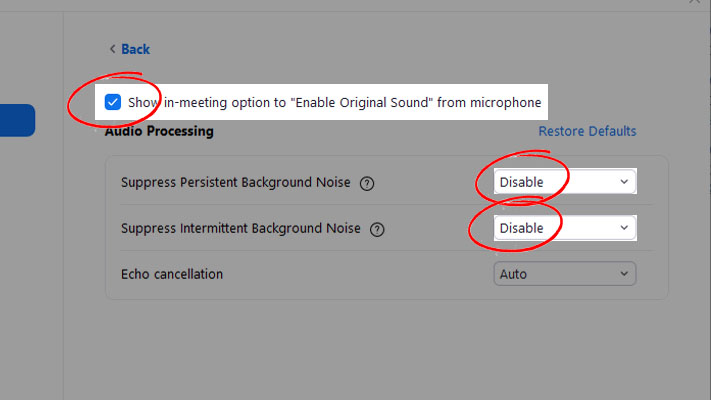Click the back chevron arrow icon
Image resolution: width=711 pixels, height=400 pixels.
[x=112, y=49]
